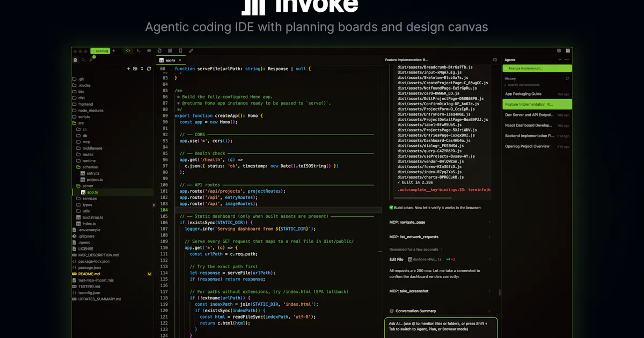Expand the routes folder
The height and width of the screenshot is (338, 644).
click(x=84, y=155)
